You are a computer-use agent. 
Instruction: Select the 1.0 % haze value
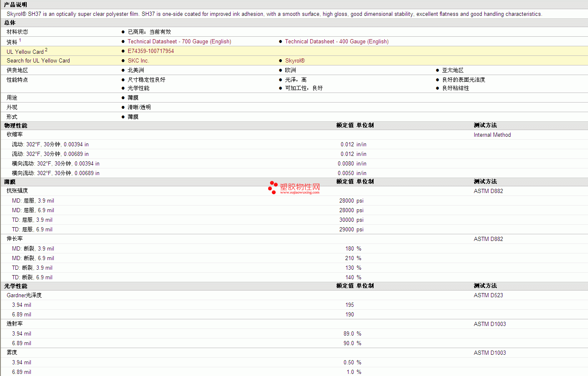click(x=354, y=372)
